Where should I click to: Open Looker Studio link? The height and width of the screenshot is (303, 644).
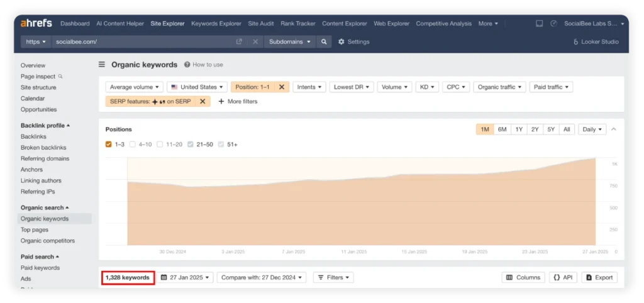[596, 41]
